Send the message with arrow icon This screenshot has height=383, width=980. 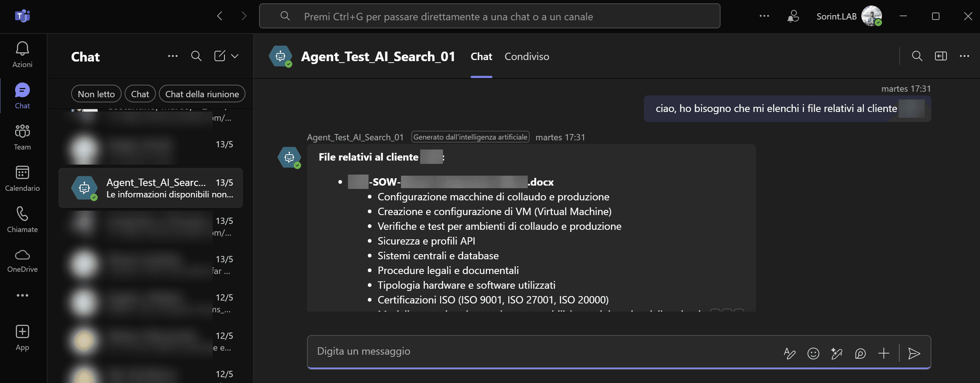click(914, 354)
